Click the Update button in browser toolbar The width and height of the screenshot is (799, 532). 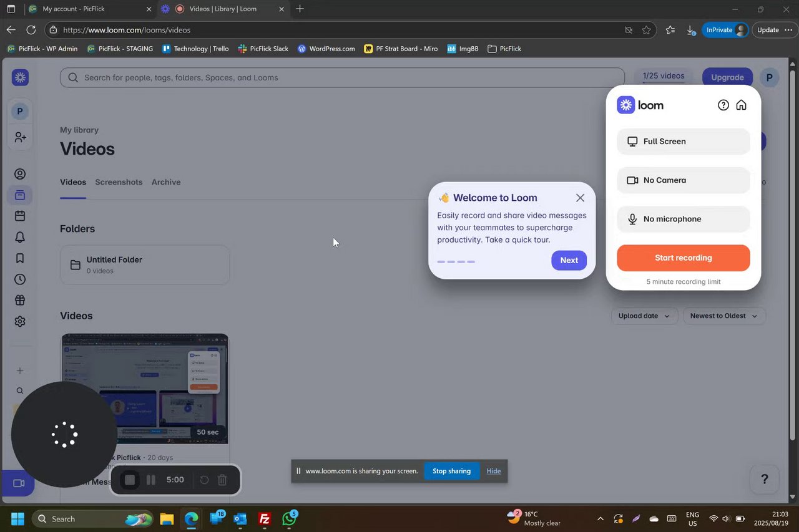[x=774, y=30]
